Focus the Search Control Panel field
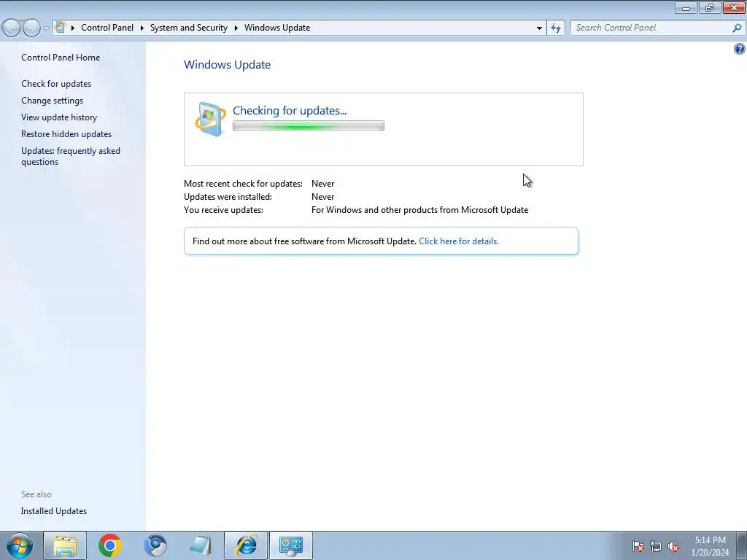Viewport: 747px width, 560px height. click(652, 28)
